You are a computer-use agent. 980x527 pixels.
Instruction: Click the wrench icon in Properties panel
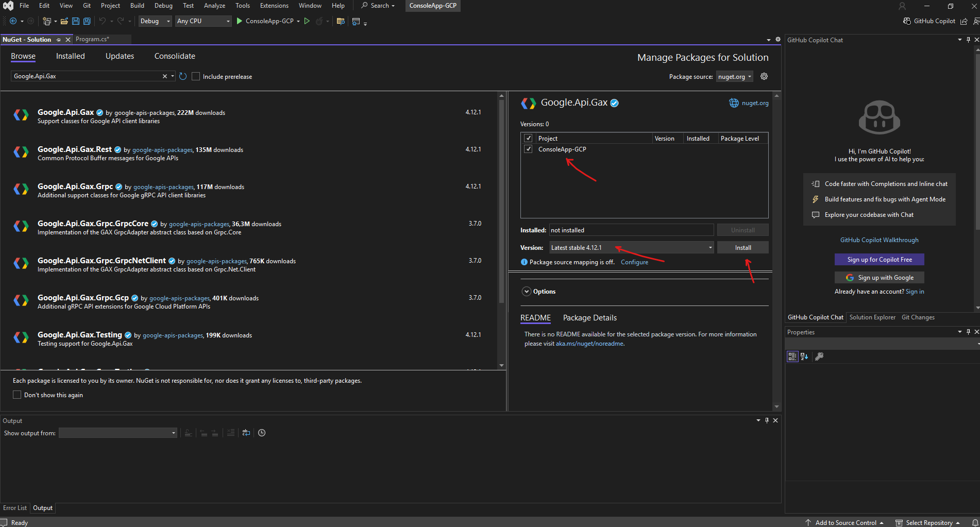point(819,356)
